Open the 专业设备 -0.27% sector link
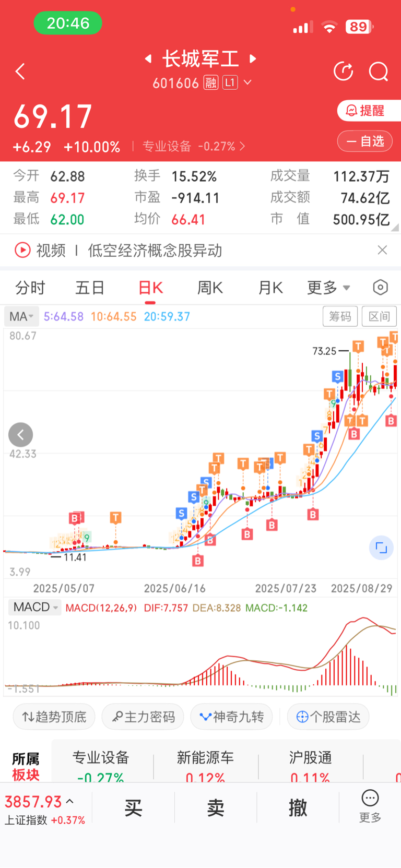Viewport: 401px width, 868px height. pos(194,147)
